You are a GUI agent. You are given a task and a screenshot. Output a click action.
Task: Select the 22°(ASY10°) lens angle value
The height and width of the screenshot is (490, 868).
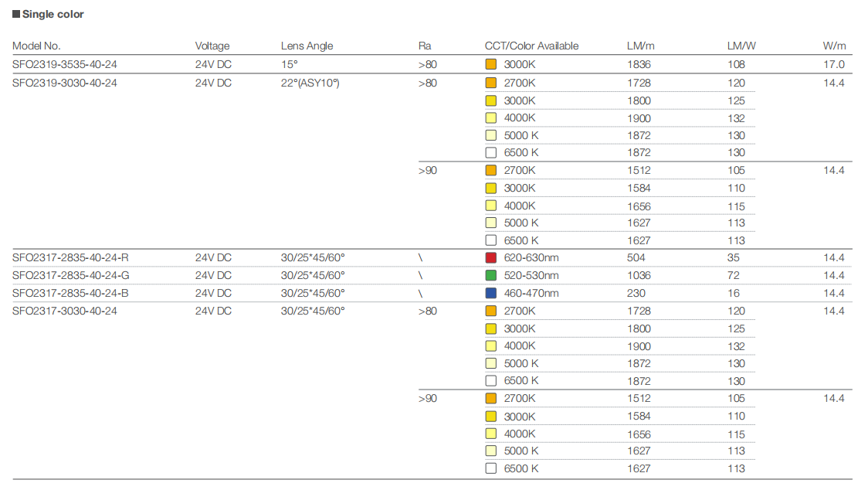pos(310,83)
